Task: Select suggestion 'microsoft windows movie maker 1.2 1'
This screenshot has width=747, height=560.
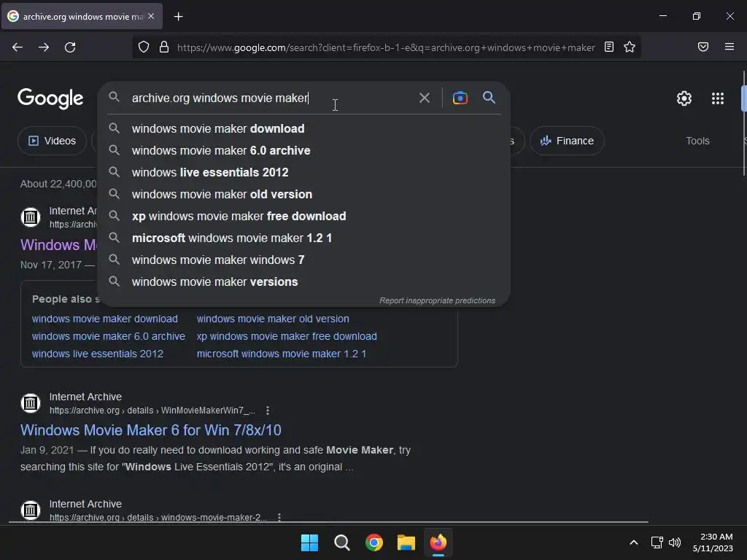Action: pos(304,238)
